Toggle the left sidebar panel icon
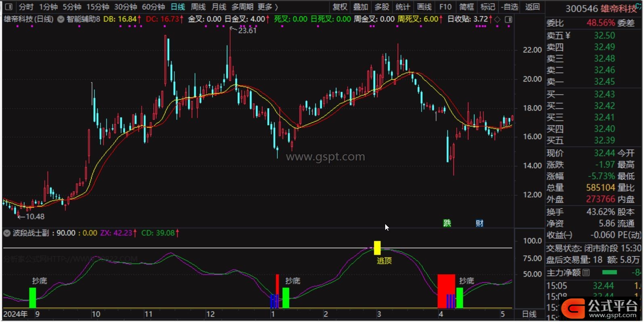 (x=8, y=7)
